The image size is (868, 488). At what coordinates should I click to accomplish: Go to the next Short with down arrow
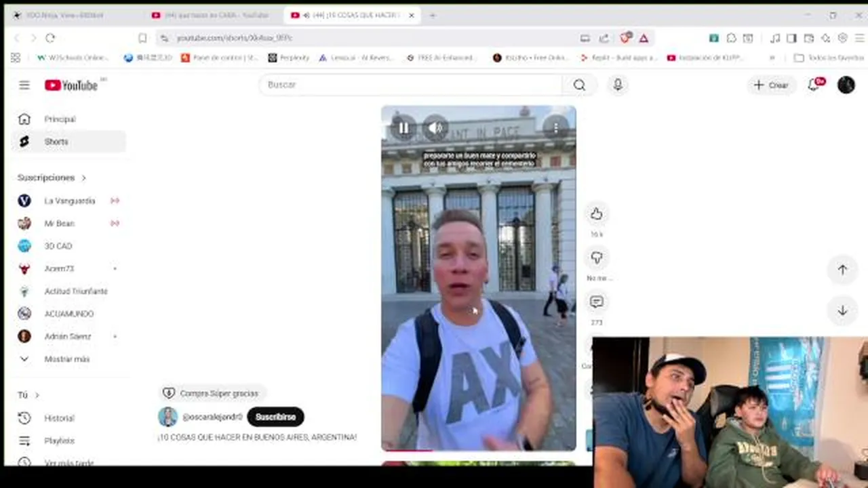click(842, 310)
